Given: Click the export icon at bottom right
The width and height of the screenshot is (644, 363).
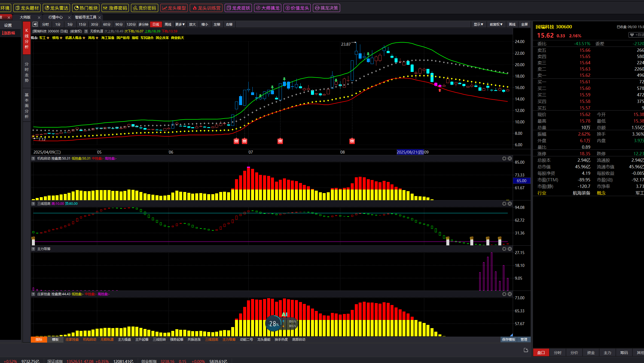Looking at the screenshot, I should (526, 350).
